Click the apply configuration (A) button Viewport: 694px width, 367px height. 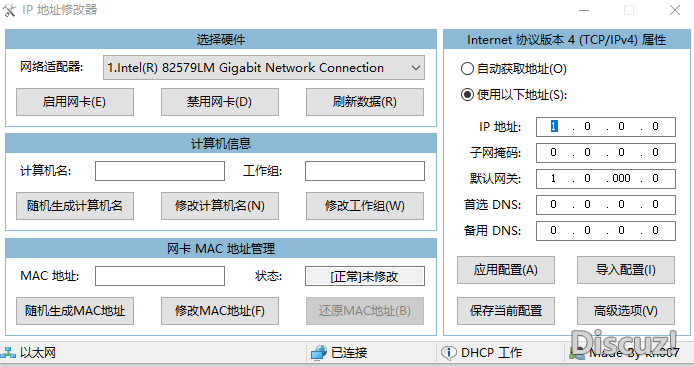505,270
